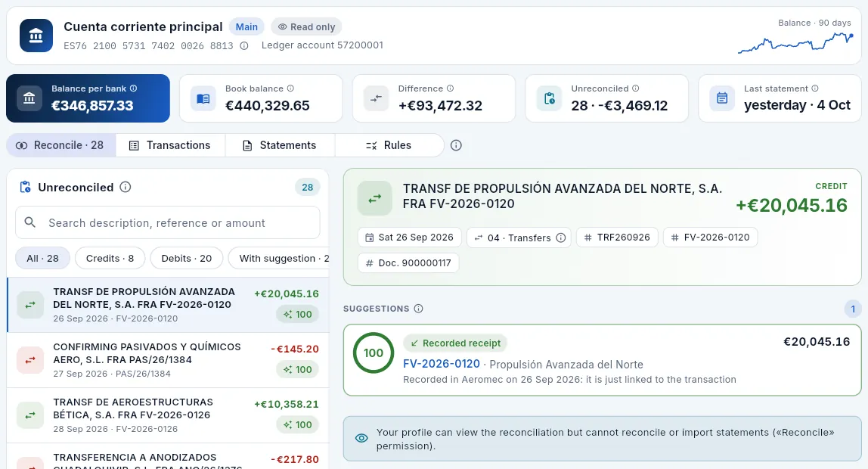The width and height of the screenshot is (868, 469).
Task: Click the search magnifier icon
Action: 30,222
